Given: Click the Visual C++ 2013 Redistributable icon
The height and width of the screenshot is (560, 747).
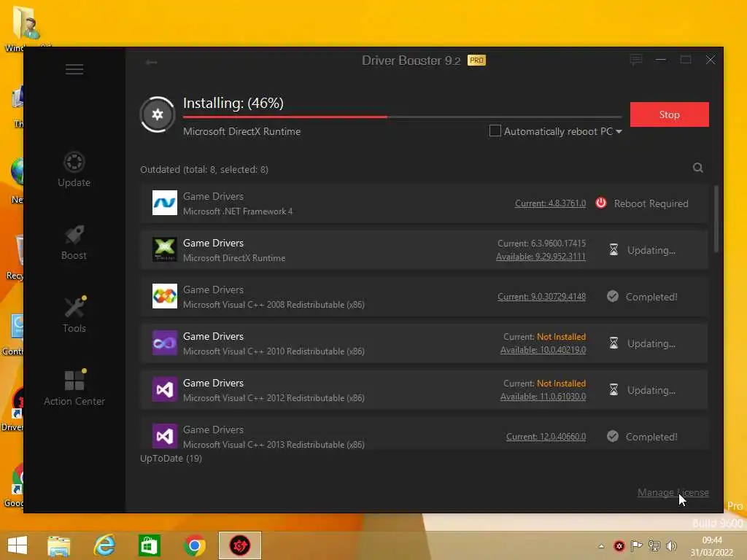Looking at the screenshot, I should pyautogui.click(x=164, y=436).
